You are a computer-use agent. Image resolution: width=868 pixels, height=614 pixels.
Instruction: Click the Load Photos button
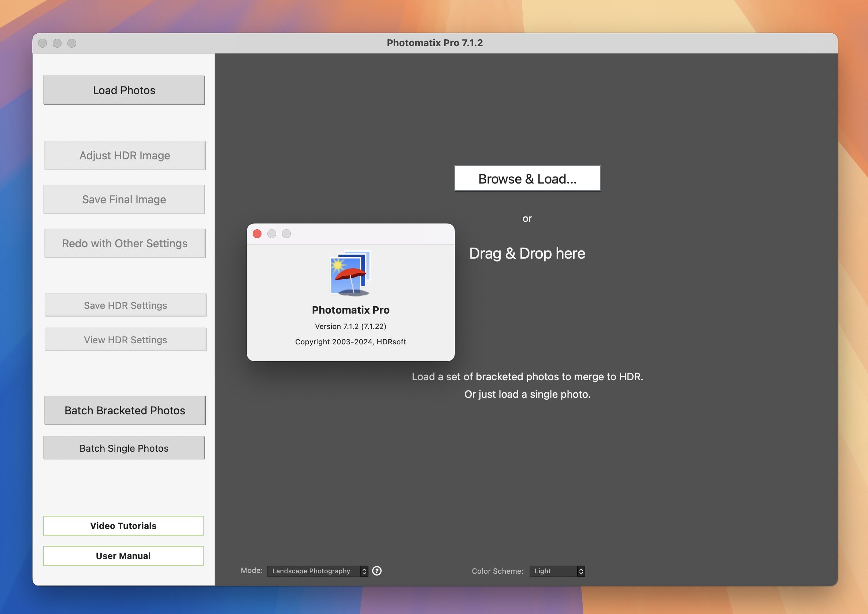click(124, 90)
